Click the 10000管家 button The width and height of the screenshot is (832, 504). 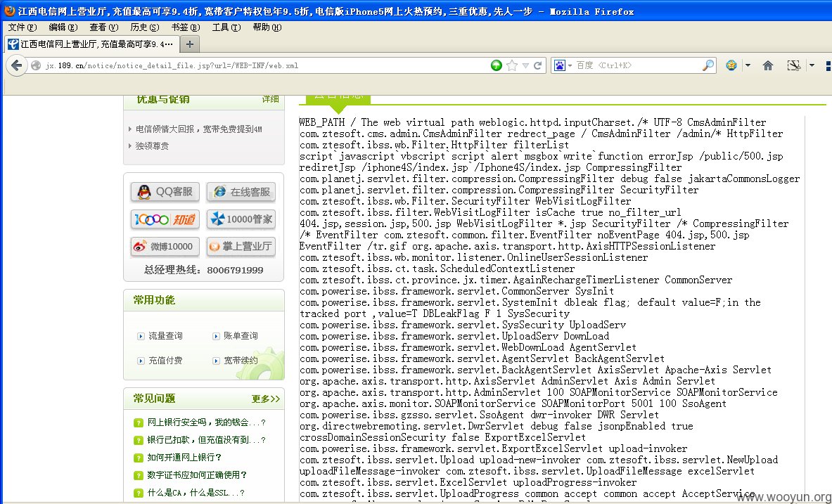pyautogui.click(x=241, y=219)
